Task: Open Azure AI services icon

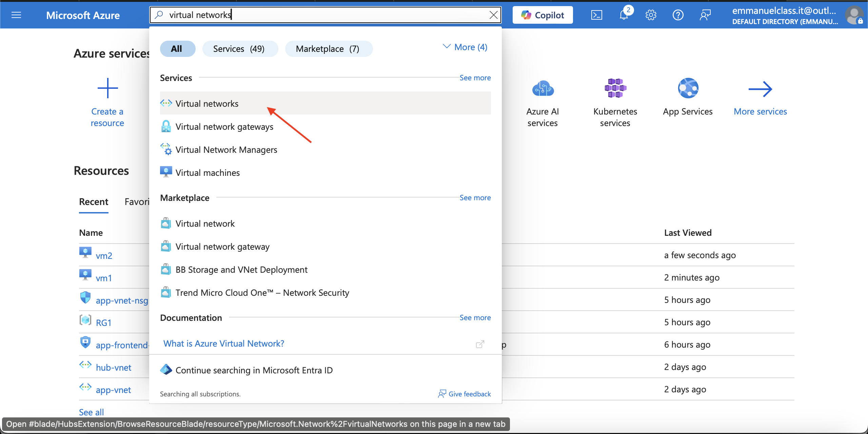Action: [542, 89]
